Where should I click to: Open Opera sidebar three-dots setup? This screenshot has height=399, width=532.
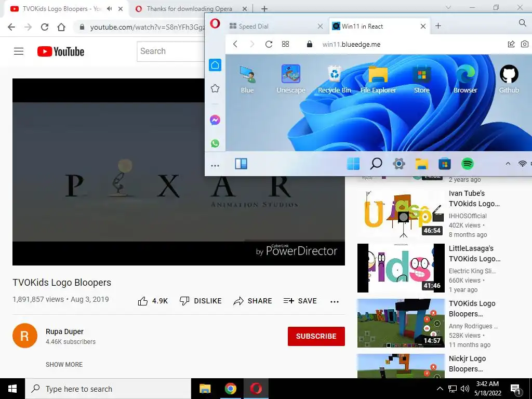[215, 166]
